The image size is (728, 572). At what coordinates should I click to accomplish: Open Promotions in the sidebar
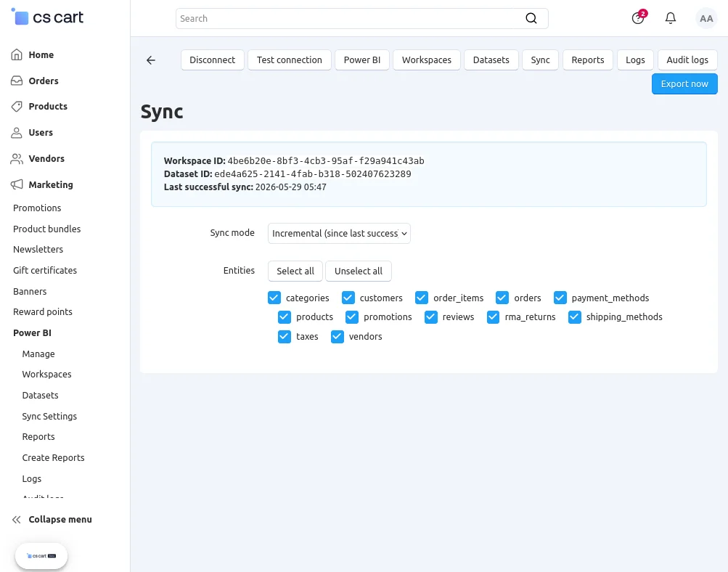pos(37,208)
